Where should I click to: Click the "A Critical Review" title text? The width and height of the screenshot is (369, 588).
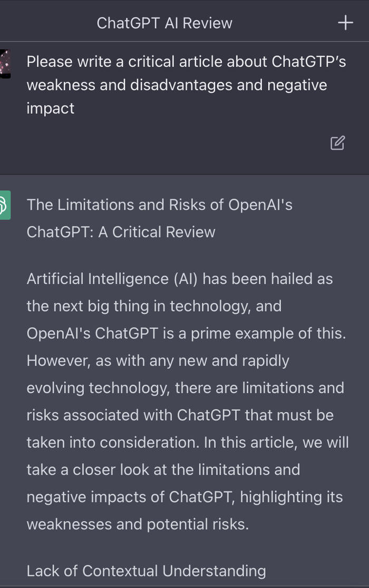[x=157, y=232]
